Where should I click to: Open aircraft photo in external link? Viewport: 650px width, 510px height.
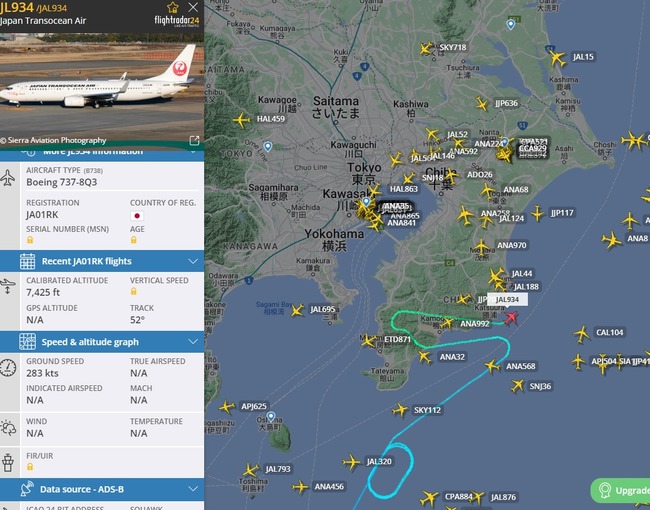[x=194, y=141]
